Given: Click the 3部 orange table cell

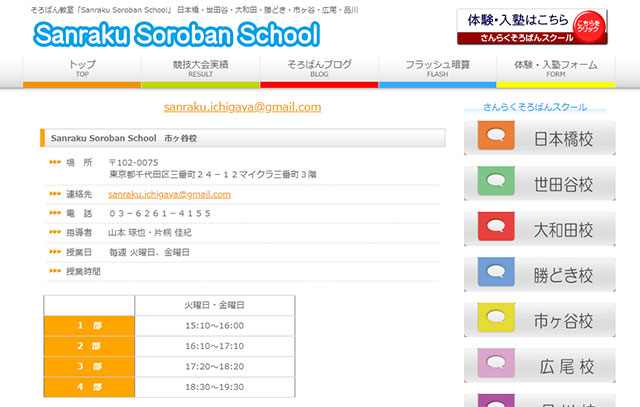Looking at the screenshot, I should click(x=89, y=367).
